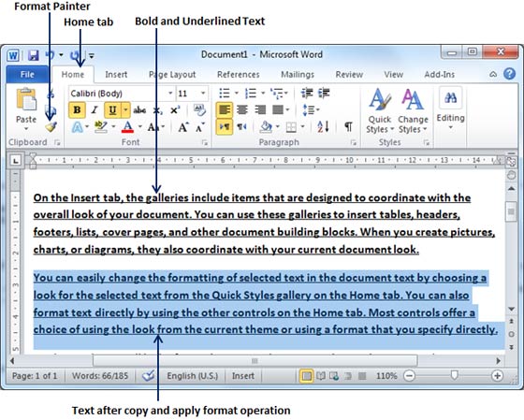The width and height of the screenshot is (524, 420).
Task: Click the tab selector L ruler button
Action: 15,161
